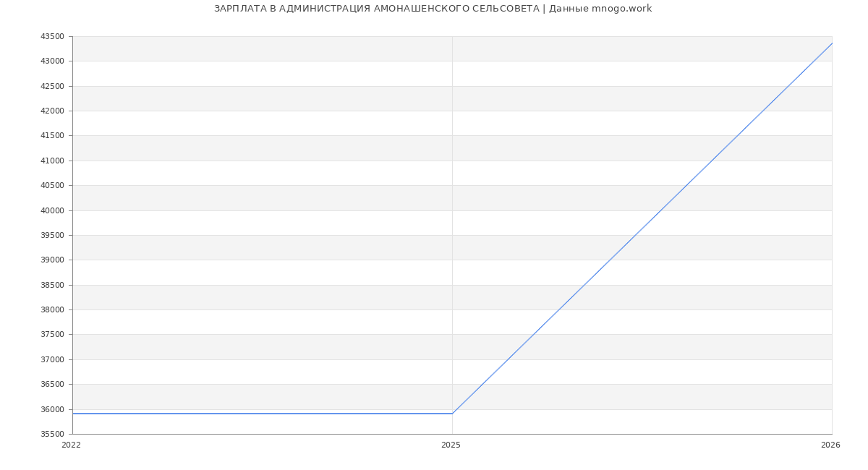Select the 43500 y-axis label
This screenshot has width=868, height=470.
click(52, 37)
